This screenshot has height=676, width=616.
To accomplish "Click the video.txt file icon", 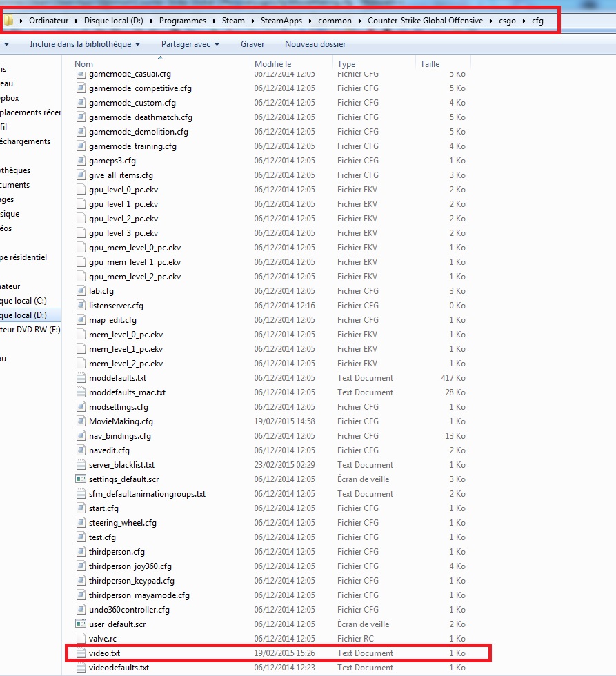I will pos(81,653).
